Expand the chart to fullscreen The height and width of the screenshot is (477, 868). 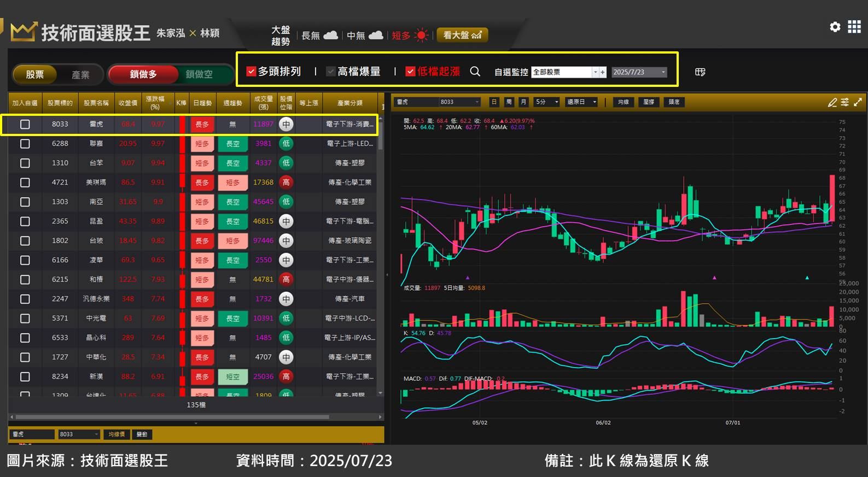858,102
